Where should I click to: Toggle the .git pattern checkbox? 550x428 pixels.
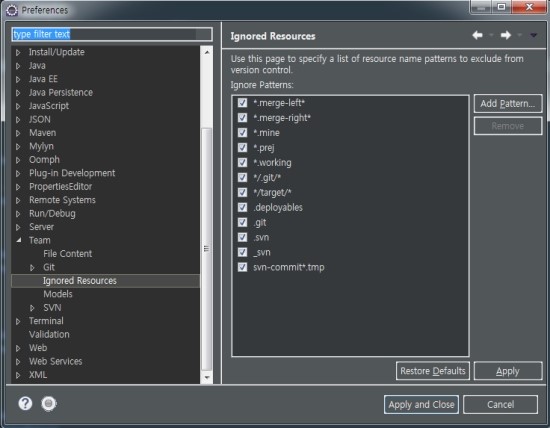click(242, 222)
